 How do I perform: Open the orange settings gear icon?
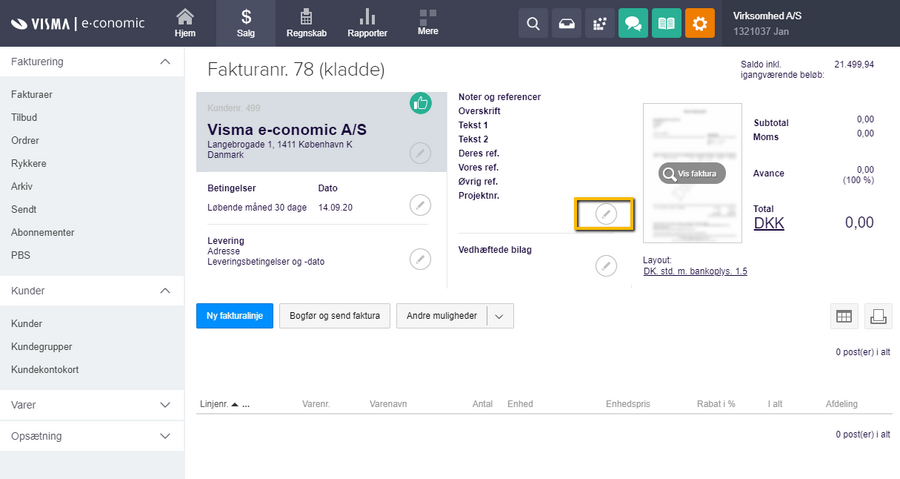700,23
